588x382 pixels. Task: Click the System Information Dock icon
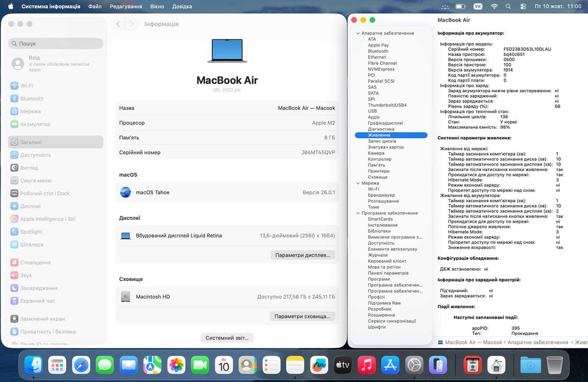tap(496, 365)
